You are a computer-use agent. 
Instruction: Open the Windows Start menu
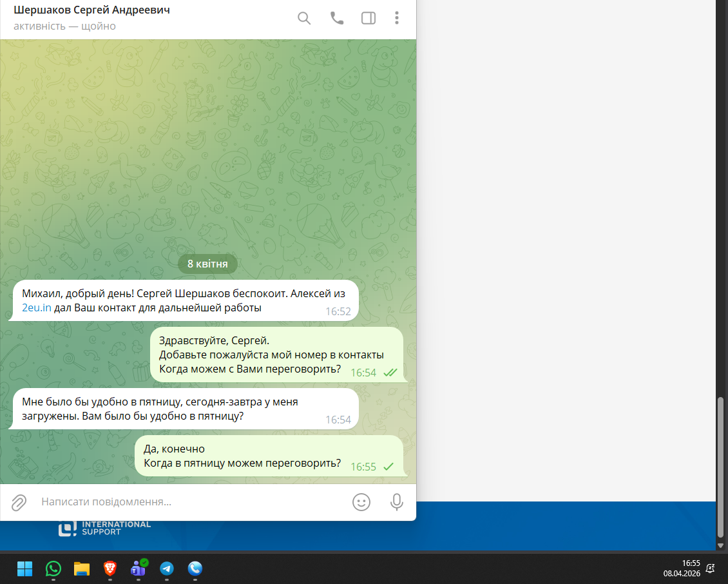[24, 568]
